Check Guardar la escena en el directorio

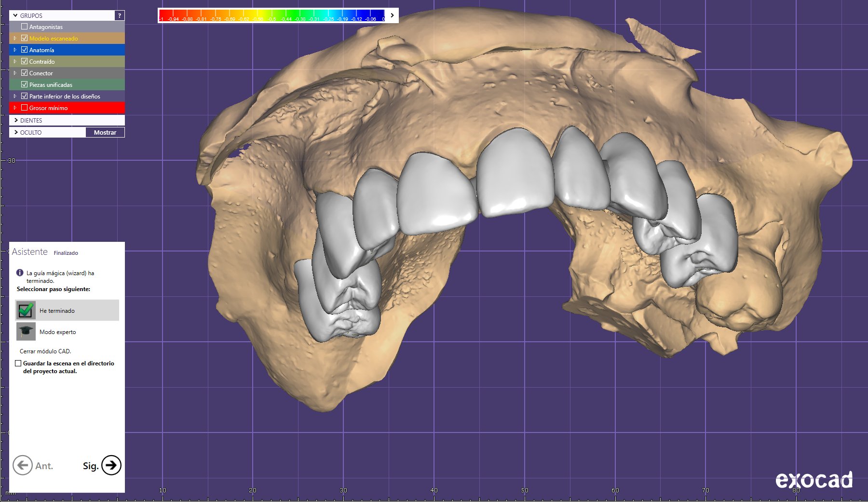tap(18, 363)
